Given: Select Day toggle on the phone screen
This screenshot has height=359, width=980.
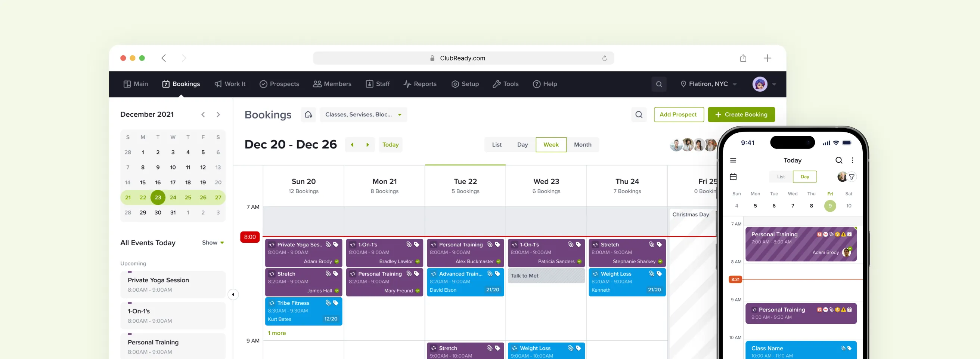Looking at the screenshot, I should [804, 177].
